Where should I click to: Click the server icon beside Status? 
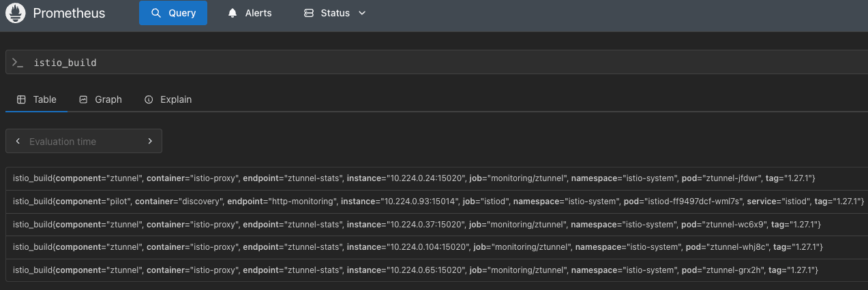tap(309, 13)
